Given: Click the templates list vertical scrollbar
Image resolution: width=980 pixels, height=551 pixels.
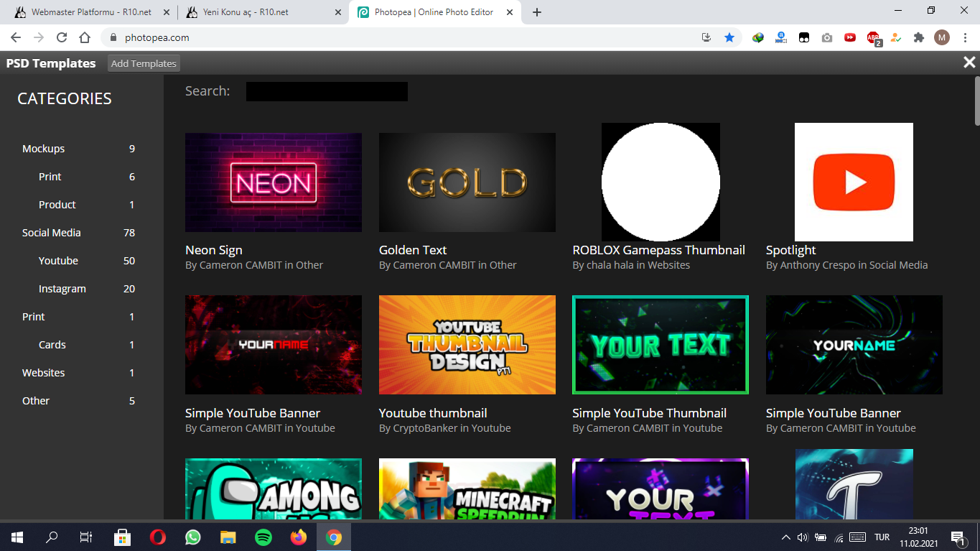Looking at the screenshot, I should [976, 101].
